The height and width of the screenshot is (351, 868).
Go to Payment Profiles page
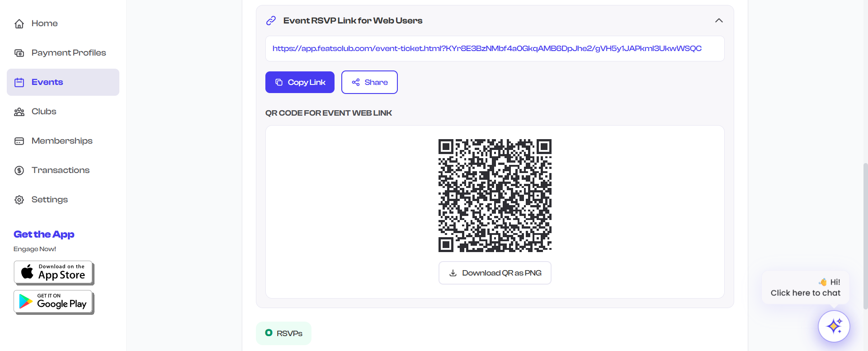(63, 53)
